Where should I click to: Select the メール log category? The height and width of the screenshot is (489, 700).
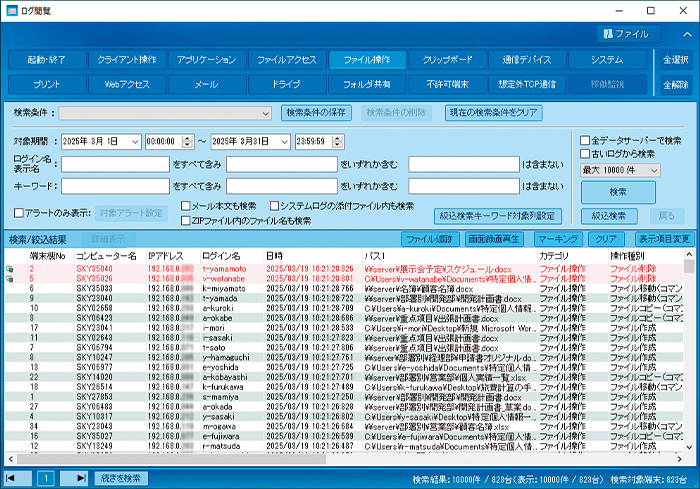207,84
